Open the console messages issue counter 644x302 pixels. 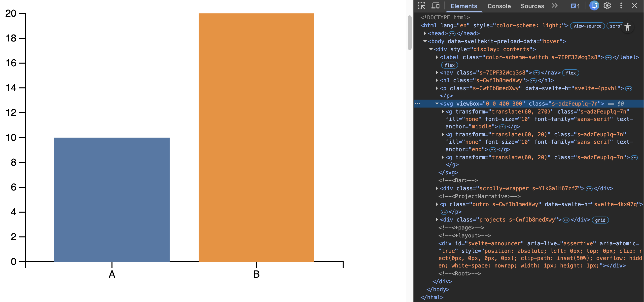(575, 6)
